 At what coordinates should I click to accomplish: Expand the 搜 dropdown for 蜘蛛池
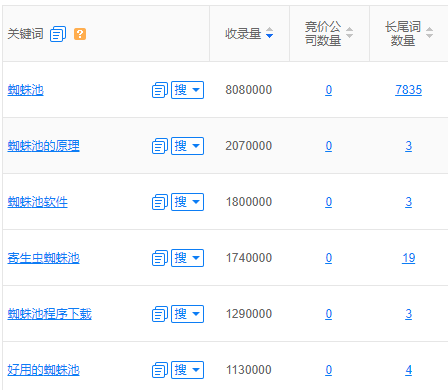[x=187, y=90]
